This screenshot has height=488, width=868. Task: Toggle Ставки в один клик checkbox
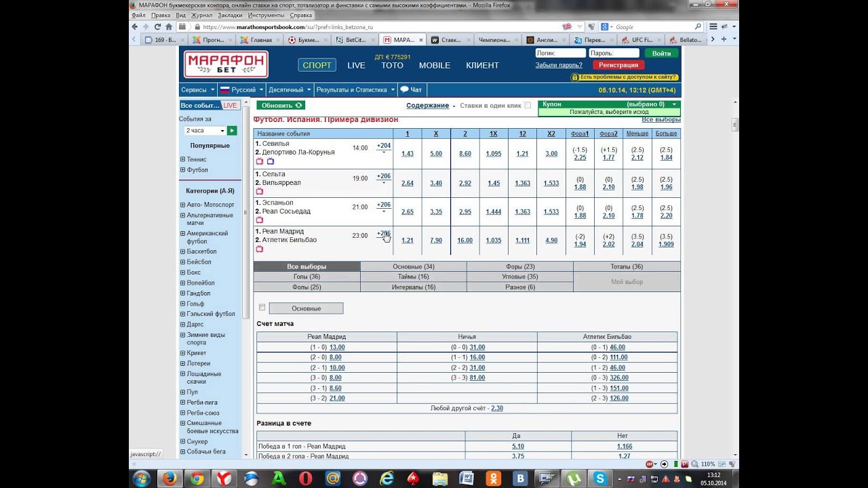tap(528, 105)
